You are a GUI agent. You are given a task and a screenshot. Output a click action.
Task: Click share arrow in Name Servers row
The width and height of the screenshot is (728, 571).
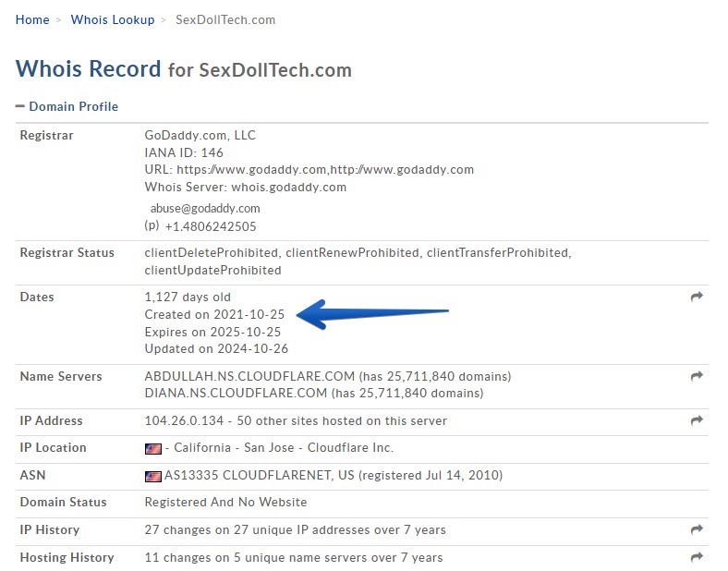point(697,376)
